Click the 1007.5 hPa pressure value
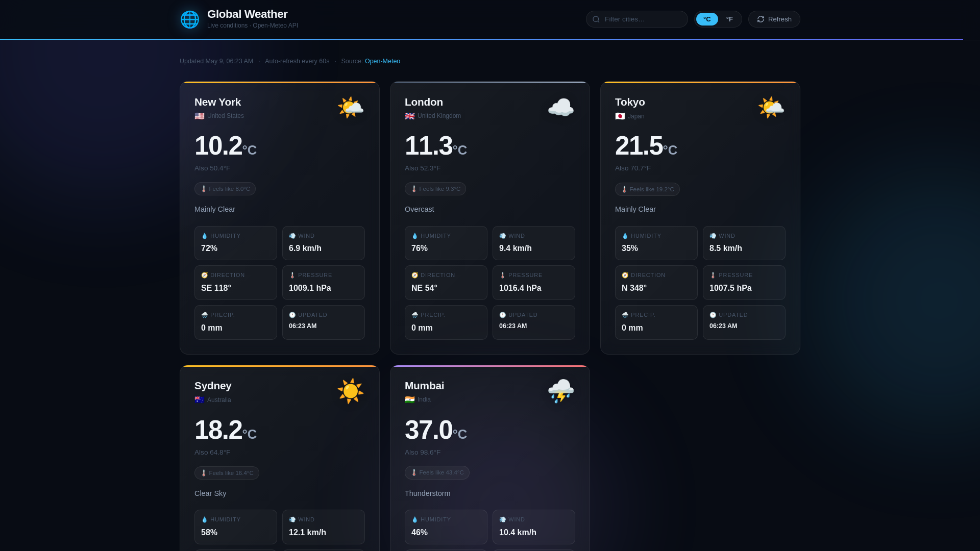980x551 pixels. tap(730, 288)
